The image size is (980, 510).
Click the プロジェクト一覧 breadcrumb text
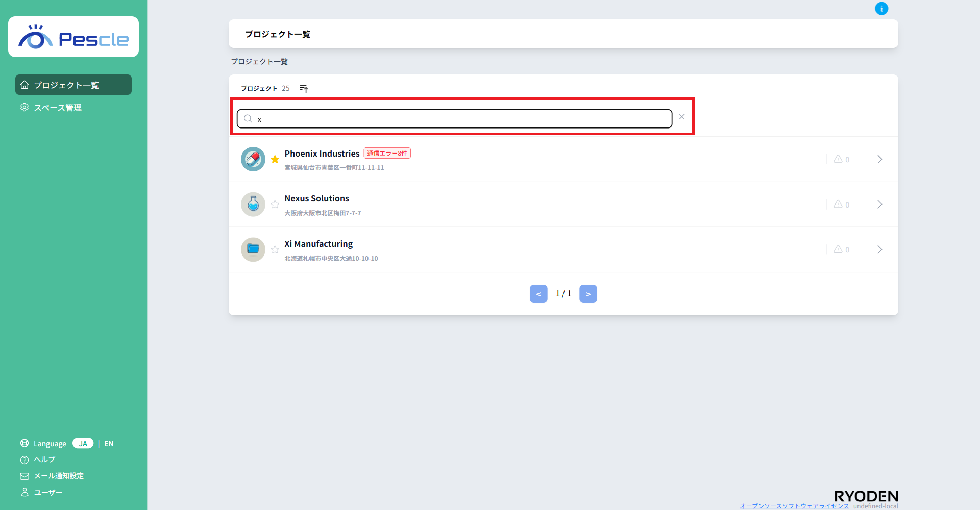(259, 62)
